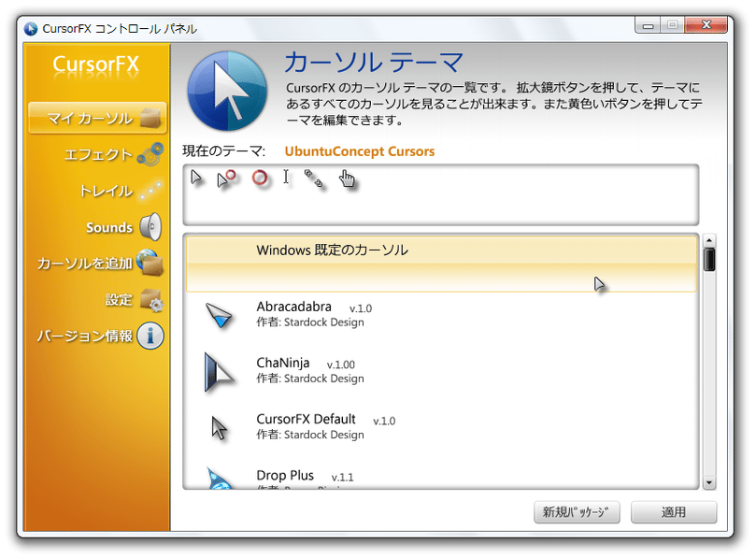Click the Drop Plus v.1.1 version label
The image size is (756, 558).
(x=342, y=478)
